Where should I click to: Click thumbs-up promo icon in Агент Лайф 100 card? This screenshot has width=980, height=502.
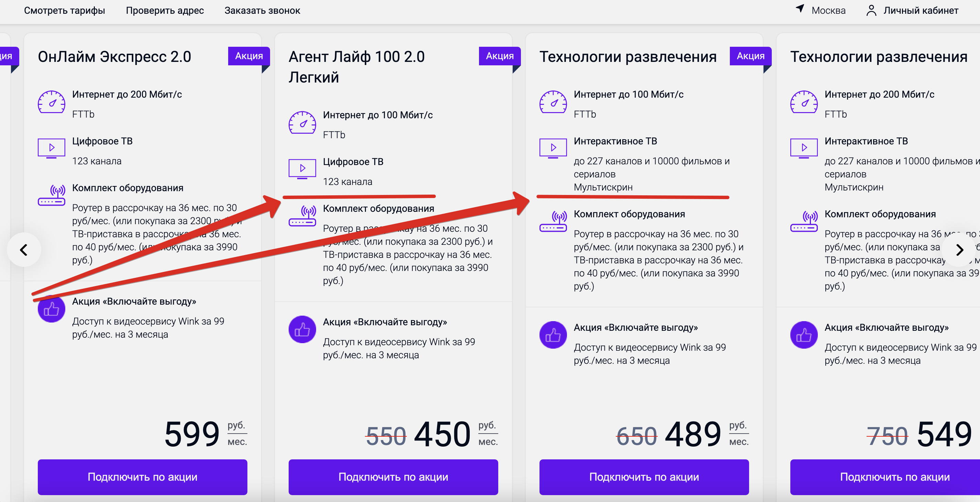point(302,329)
